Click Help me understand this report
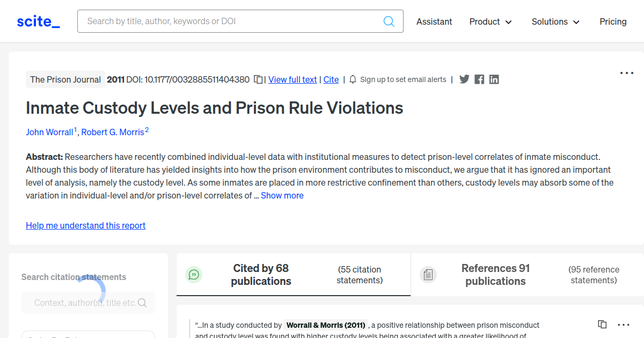 point(86,225)
